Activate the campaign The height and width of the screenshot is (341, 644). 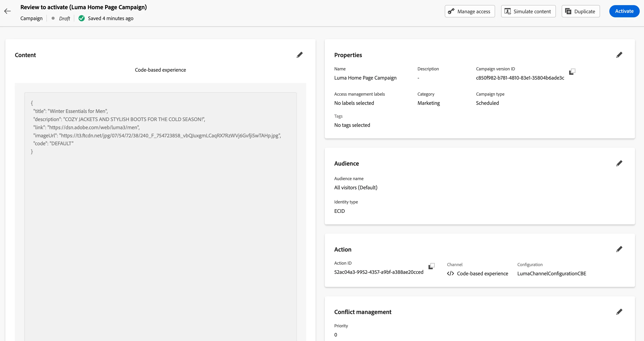click(x=624, y=11)
